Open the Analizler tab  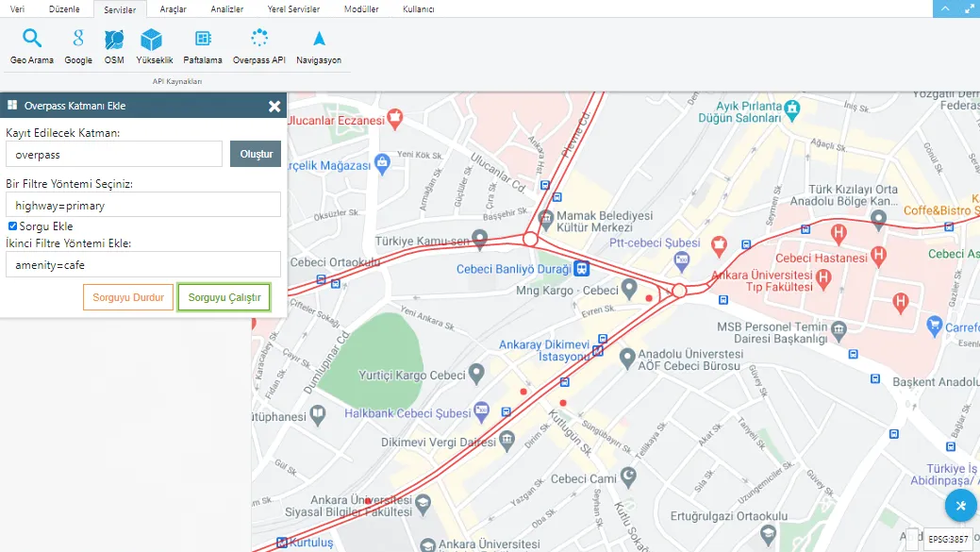(x=227, y=8)
